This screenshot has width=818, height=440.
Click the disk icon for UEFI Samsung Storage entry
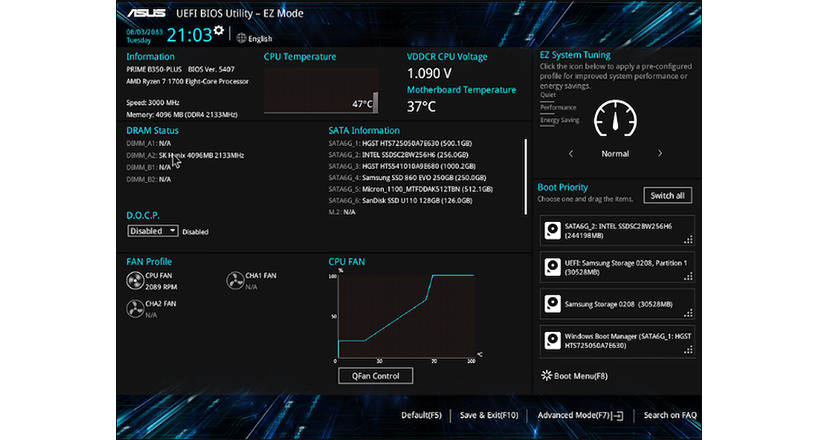tap(552, 267)
